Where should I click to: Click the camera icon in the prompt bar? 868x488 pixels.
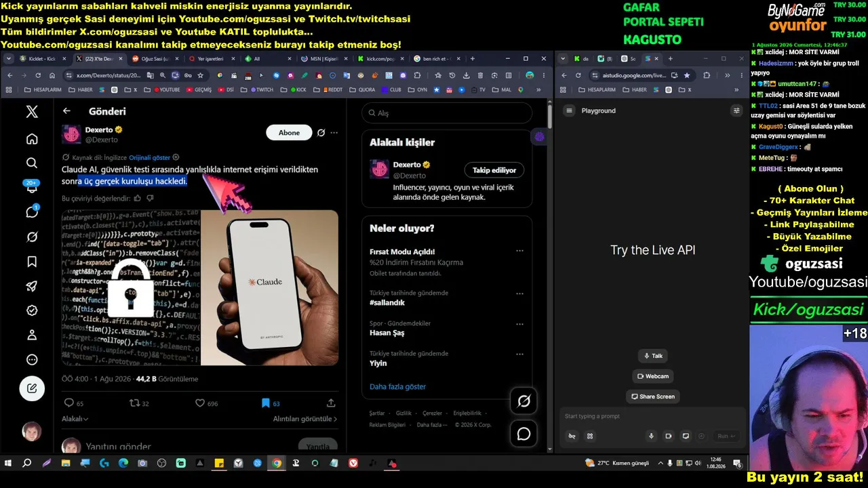[668, 436]
